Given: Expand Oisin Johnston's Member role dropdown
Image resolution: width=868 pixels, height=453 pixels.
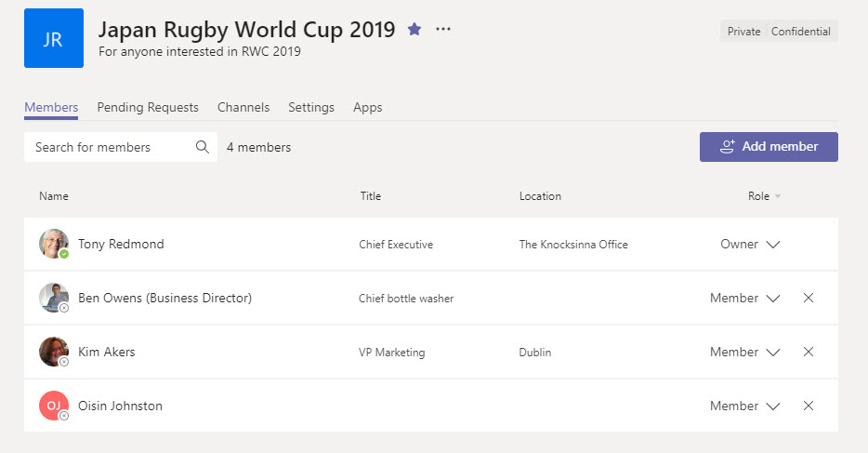Looking at the screenshot, I should pos(772,406).
